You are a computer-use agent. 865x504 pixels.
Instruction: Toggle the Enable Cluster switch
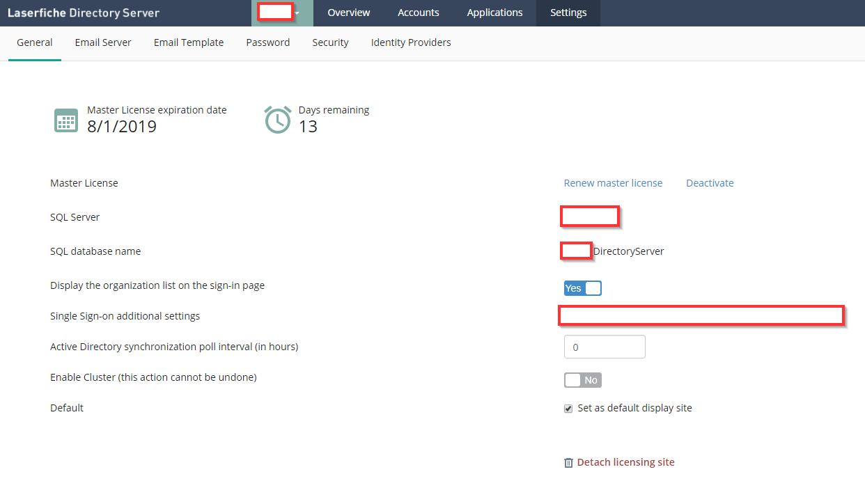click(x=582, y=380)
